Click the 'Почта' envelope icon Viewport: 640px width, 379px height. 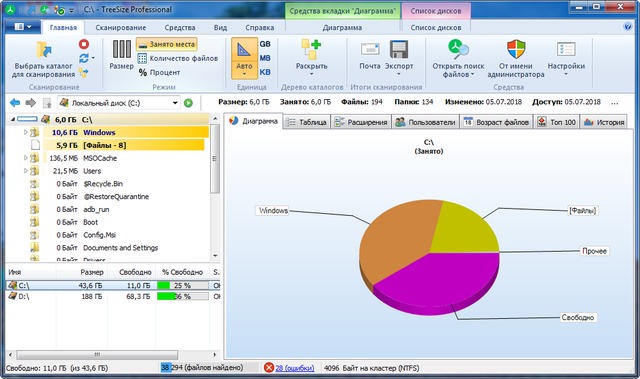point(370,50)
